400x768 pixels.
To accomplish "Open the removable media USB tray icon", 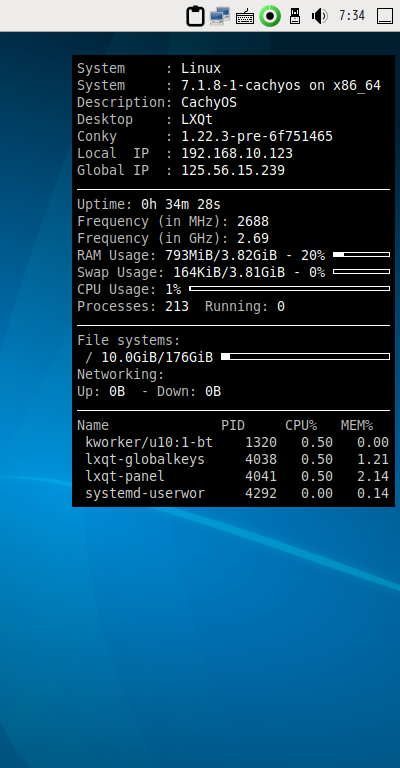I will click(294, 16).
